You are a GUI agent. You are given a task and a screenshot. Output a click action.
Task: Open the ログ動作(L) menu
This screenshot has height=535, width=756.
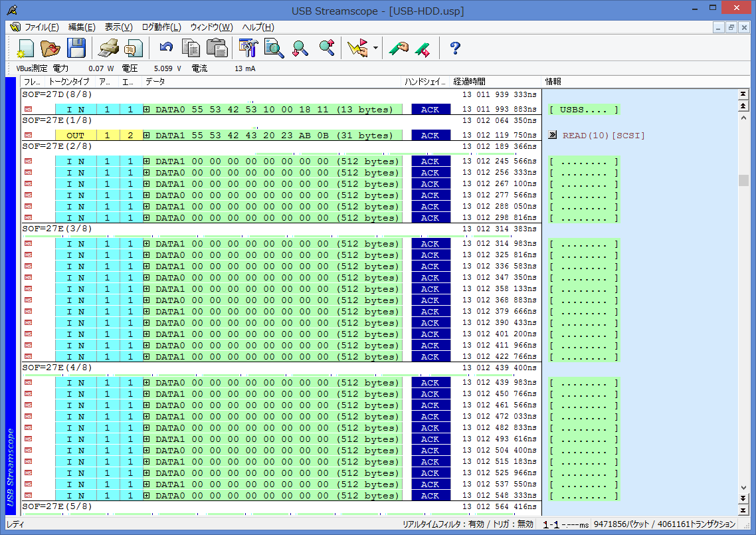click(161, 27)
